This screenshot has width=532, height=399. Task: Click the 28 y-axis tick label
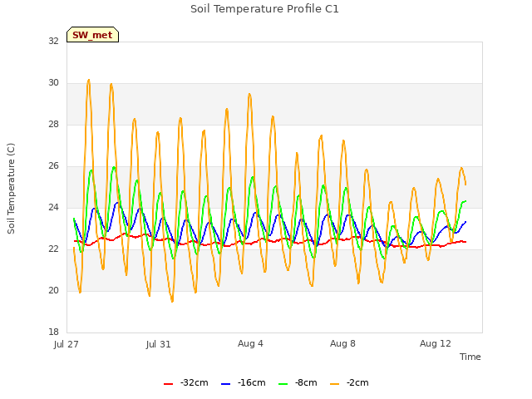click(x=53, y=125)
